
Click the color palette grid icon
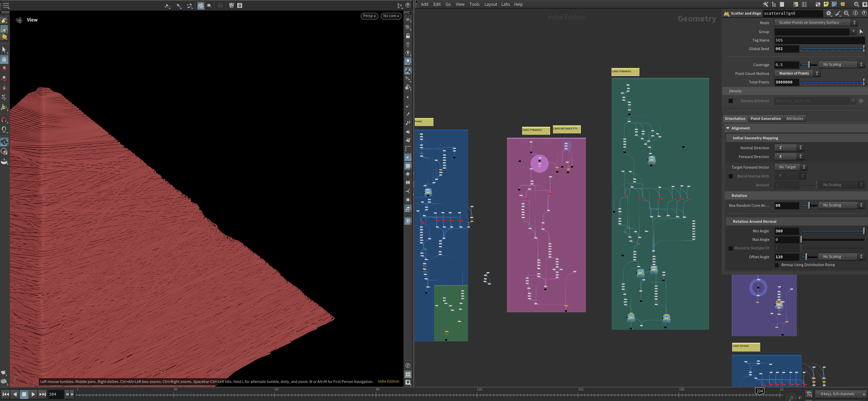[x=796, y=4]
